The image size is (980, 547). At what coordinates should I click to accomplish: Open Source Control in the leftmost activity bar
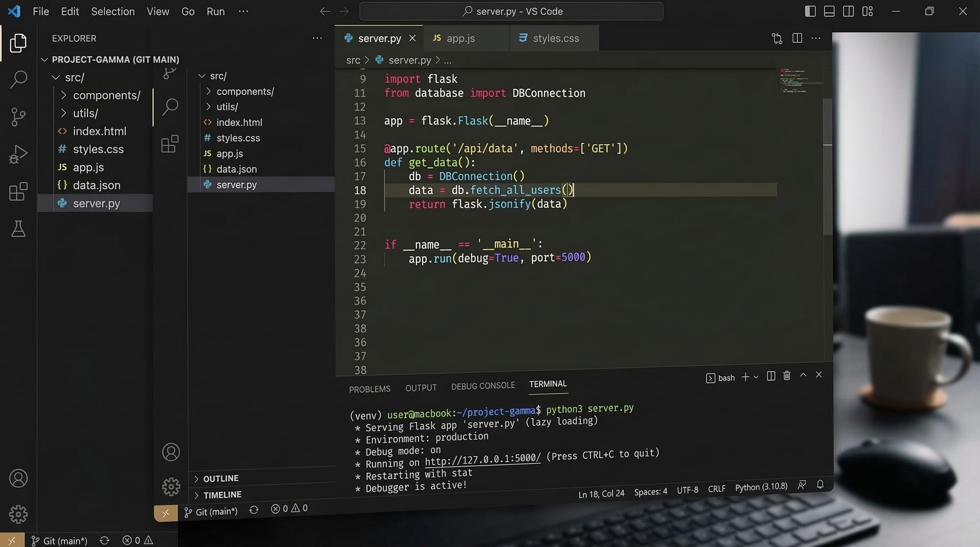coord(18,117)
